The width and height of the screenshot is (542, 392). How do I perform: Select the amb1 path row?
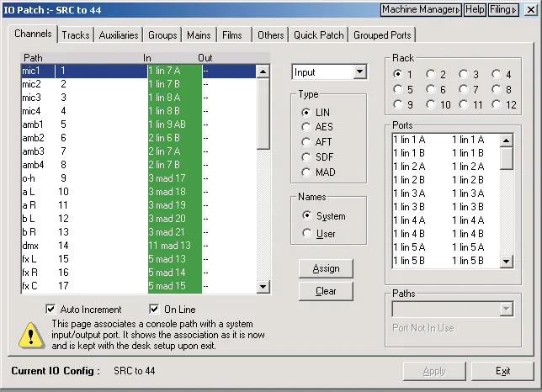click(138, 124)
